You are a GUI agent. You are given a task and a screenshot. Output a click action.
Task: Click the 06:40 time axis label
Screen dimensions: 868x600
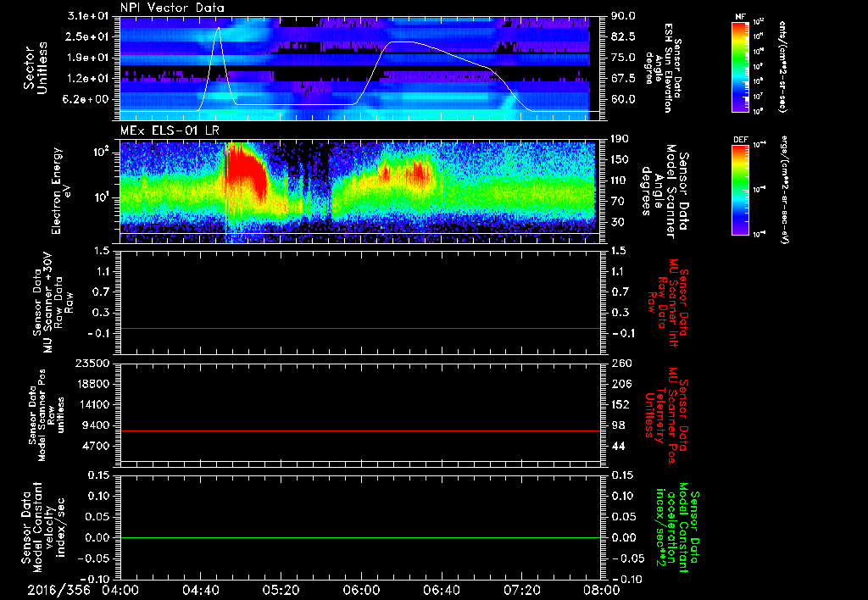[441, 591]
